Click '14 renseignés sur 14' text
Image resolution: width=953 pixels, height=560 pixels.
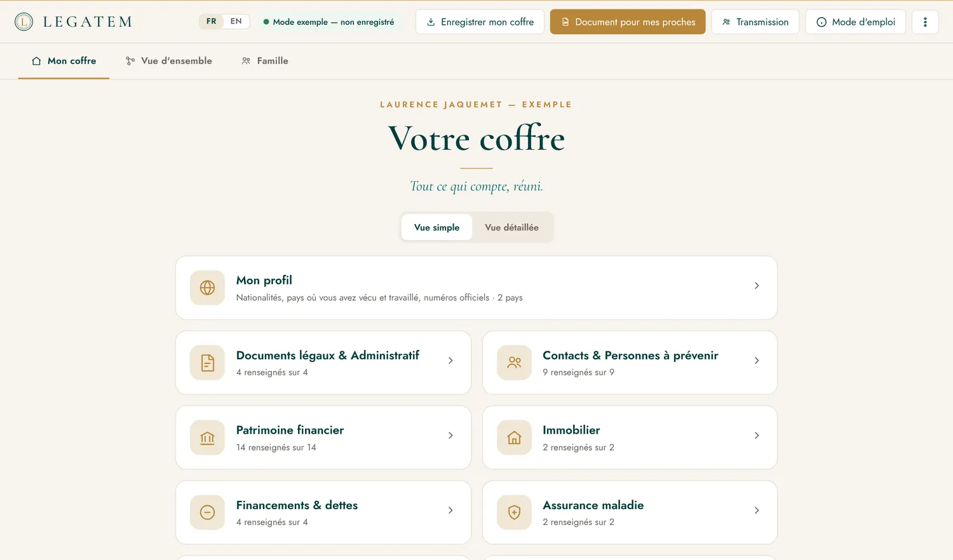point(276,448)
